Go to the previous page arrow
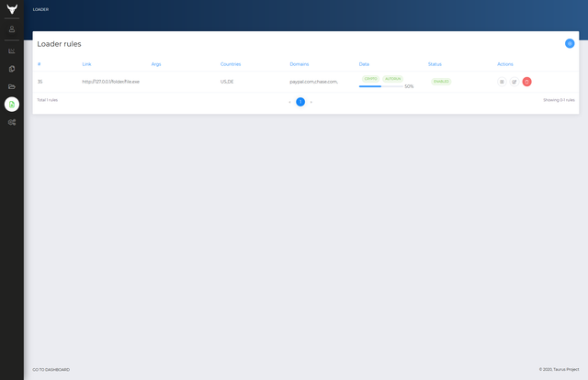 290,102
